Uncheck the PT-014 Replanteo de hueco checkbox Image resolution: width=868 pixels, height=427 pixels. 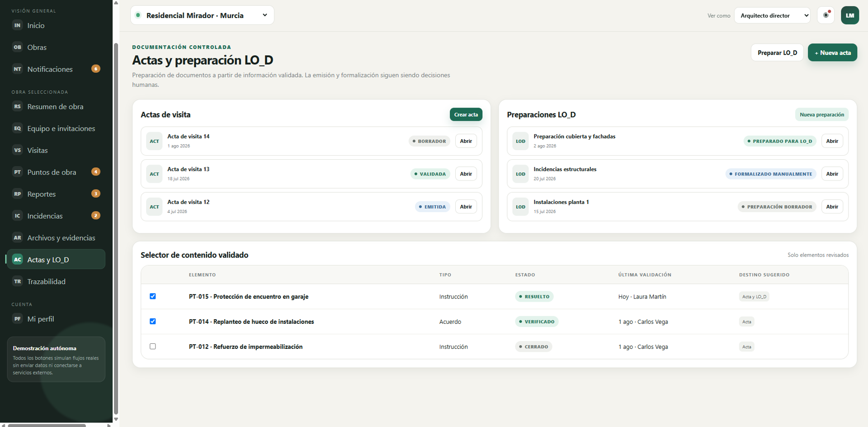153,321
